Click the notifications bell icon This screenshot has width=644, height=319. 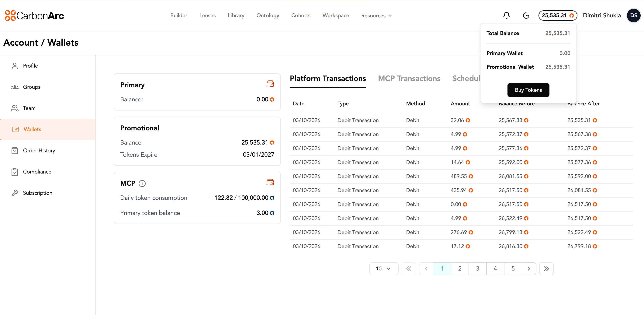tap(506, 16)
